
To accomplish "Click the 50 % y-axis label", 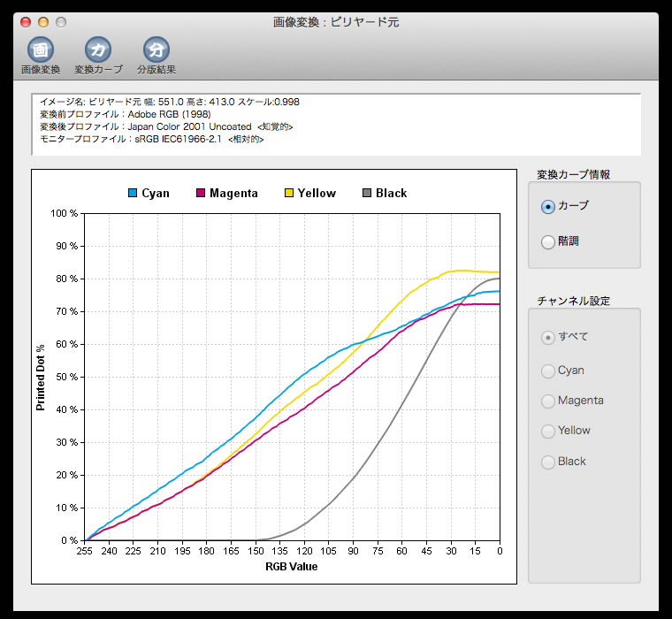I will (67, 378).
